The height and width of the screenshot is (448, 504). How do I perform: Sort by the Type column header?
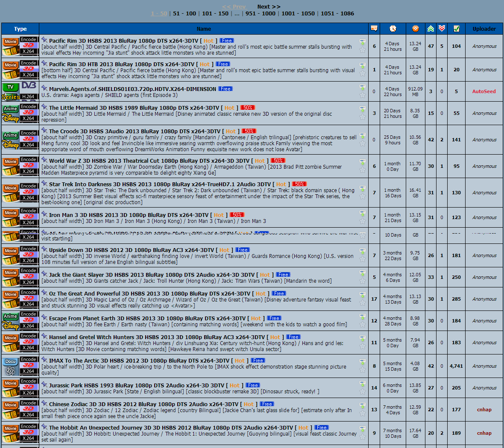[20, 29]
